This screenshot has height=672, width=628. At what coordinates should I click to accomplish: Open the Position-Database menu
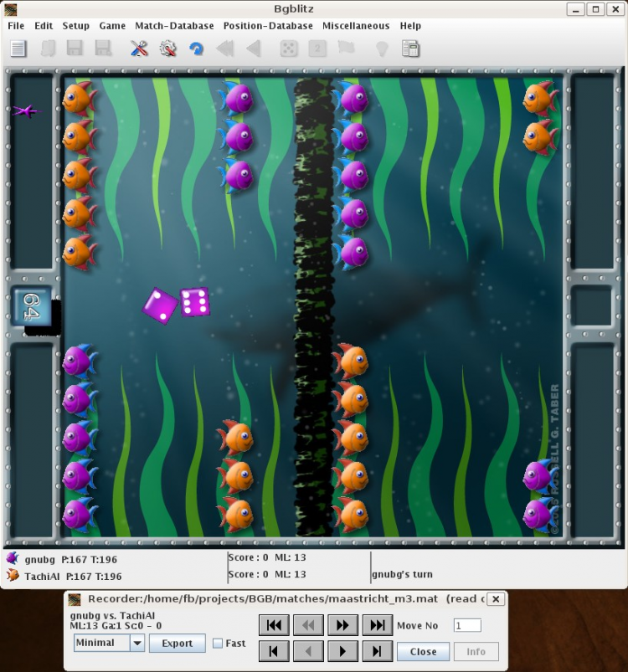point(268,26)
